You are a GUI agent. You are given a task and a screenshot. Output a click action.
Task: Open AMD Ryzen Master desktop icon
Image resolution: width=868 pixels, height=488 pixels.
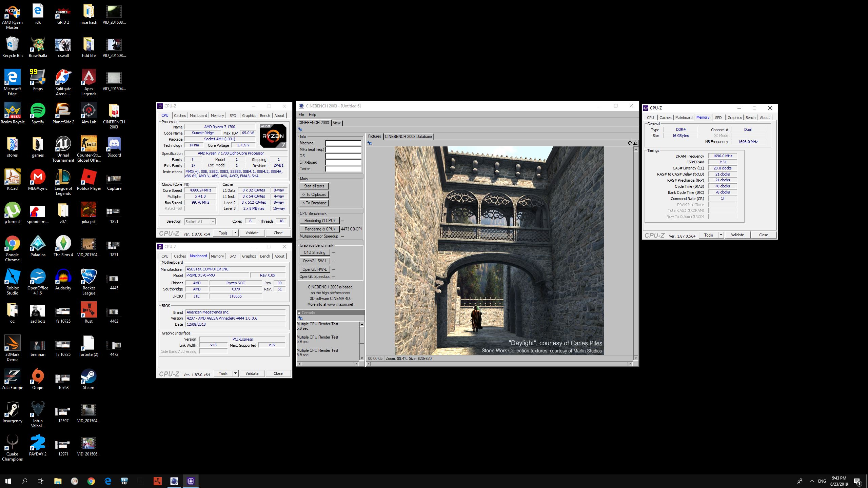(x=12, y=17)
